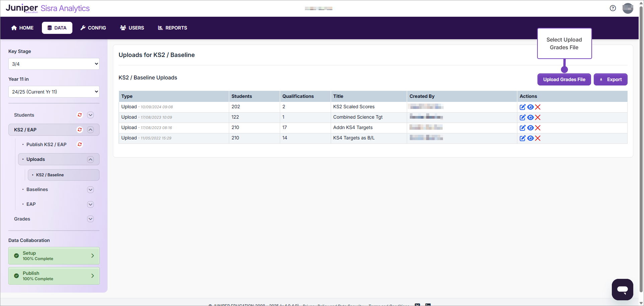
Task: Go to the REPORTS menu
Action: tap(173, 28)
